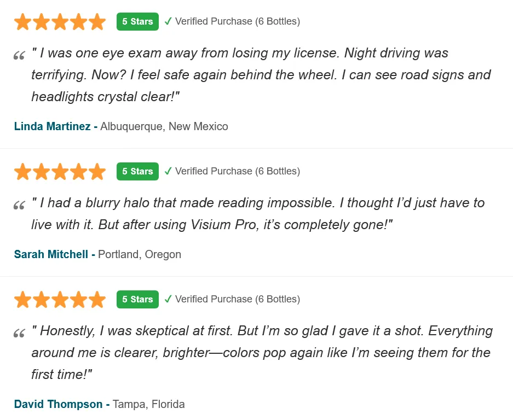The image size is (513, 420).
Task: Click the green checkmark in David Thompson's review
Action: [168, 299]
